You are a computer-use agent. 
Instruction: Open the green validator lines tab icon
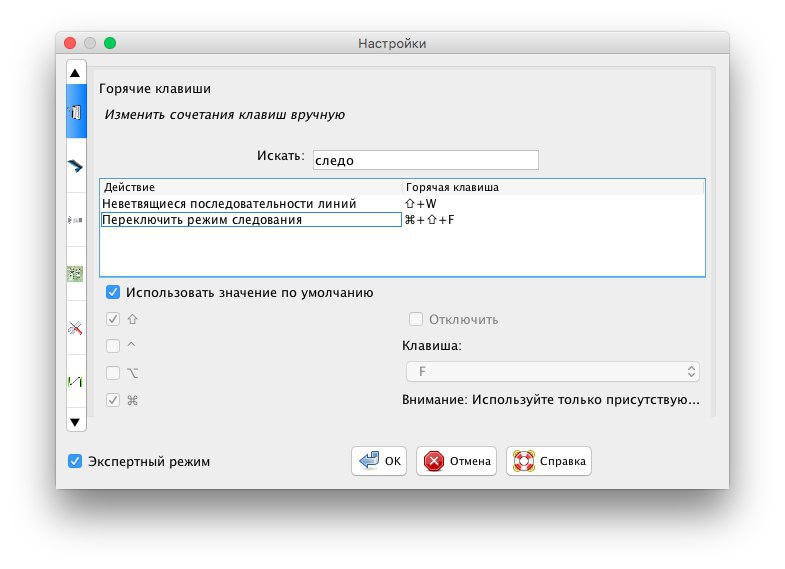[76, 382]
